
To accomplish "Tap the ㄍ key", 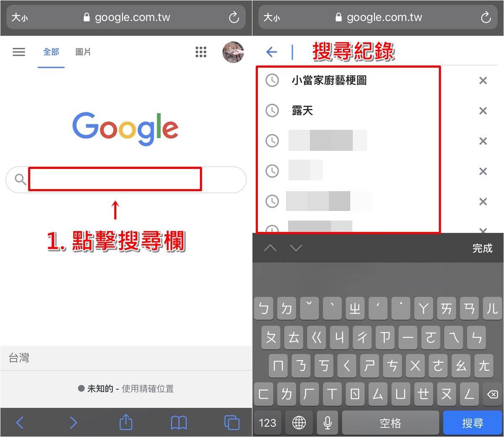I will (x=317, y=337).
